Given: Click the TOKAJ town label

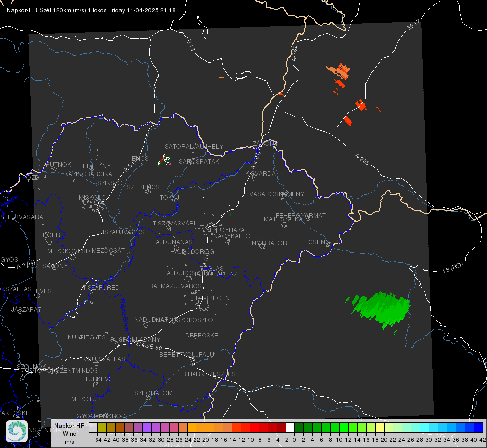Looking at the screenshot, I should point(169,198).
